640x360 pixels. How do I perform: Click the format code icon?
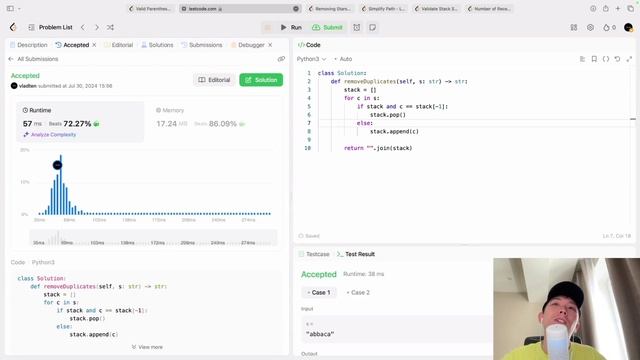click(x=582, y=59)
